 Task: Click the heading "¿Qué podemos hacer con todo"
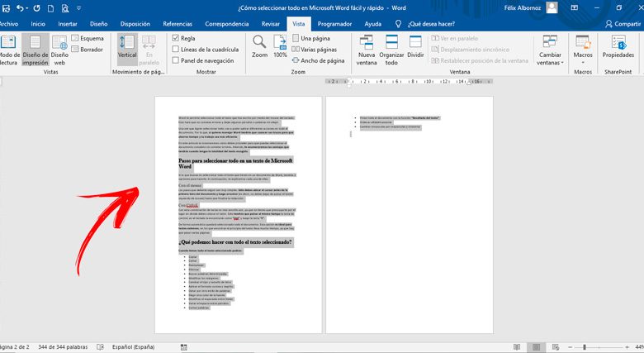click(235, 242)
